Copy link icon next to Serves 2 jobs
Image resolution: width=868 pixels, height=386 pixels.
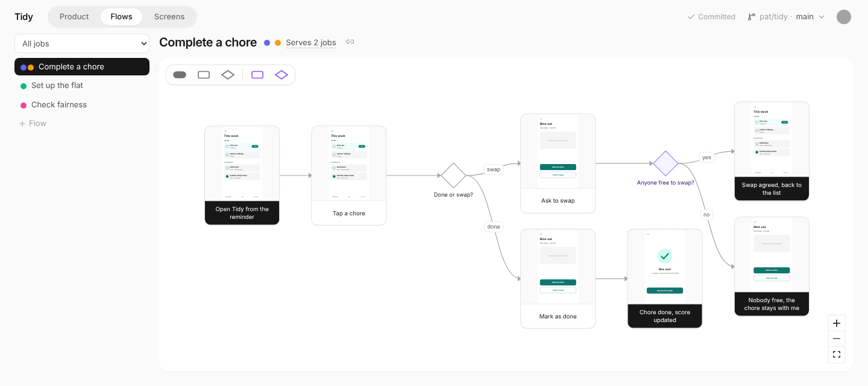[350, 42]
